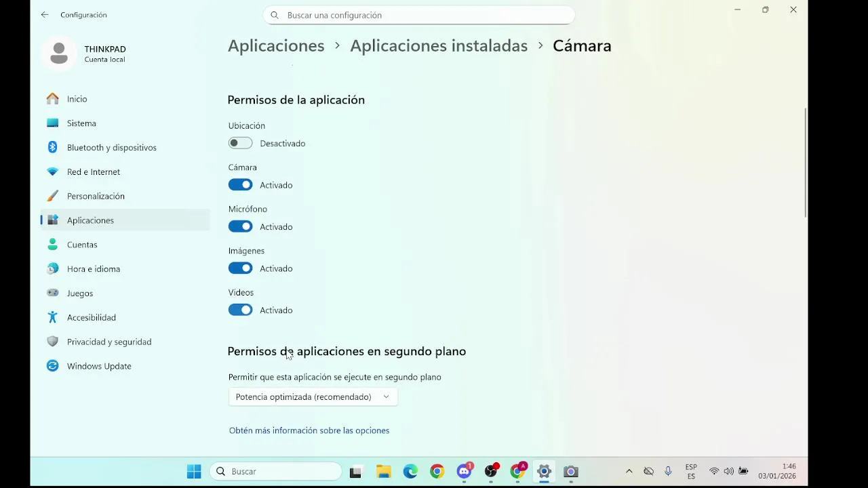The height and width of the screenshot is (488, 868).
Task: Click the Privacidad y seguridad shield icon
Action: (52, 342)
